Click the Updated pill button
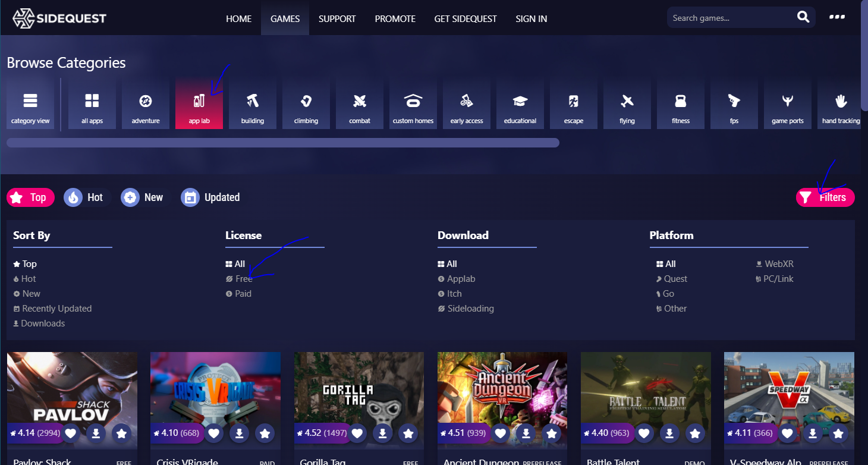The height and width of the screenshot is (465, 868). [x=214, y=197]
